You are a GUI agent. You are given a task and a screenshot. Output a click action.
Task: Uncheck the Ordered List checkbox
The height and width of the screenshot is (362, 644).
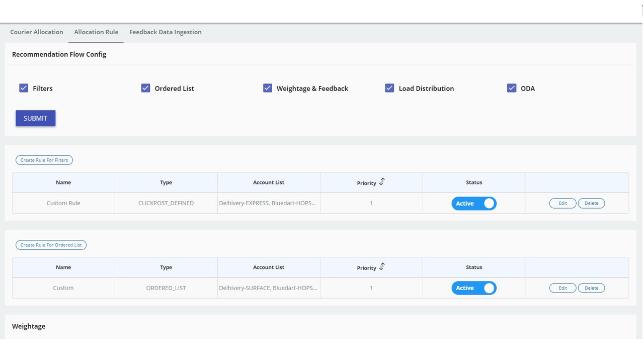tap(145, 87)
